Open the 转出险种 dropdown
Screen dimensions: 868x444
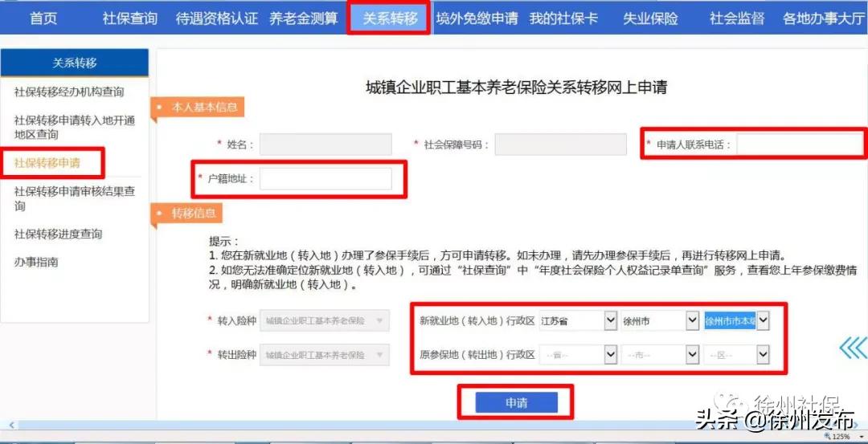pos(325,355)
